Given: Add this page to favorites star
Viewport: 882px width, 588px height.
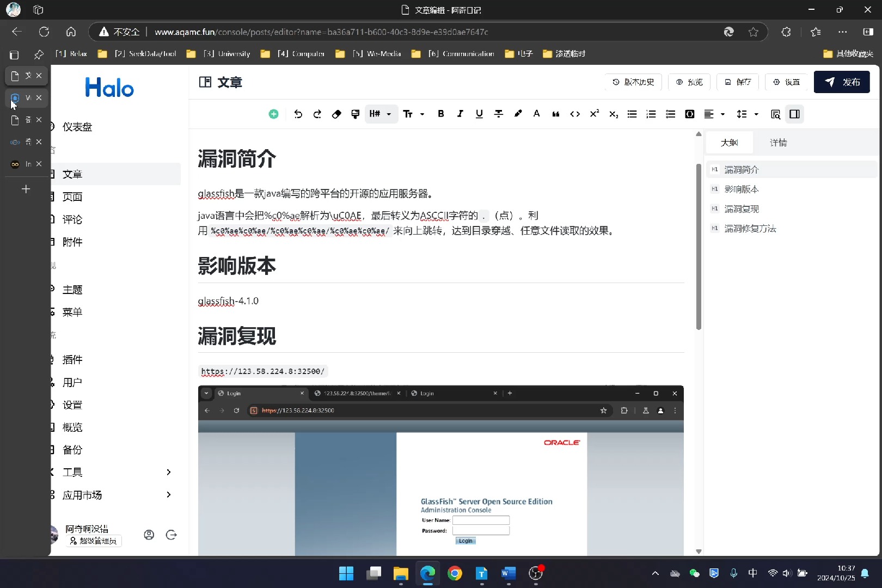Looking at the screenshot, I should click(x=754, y=32).
